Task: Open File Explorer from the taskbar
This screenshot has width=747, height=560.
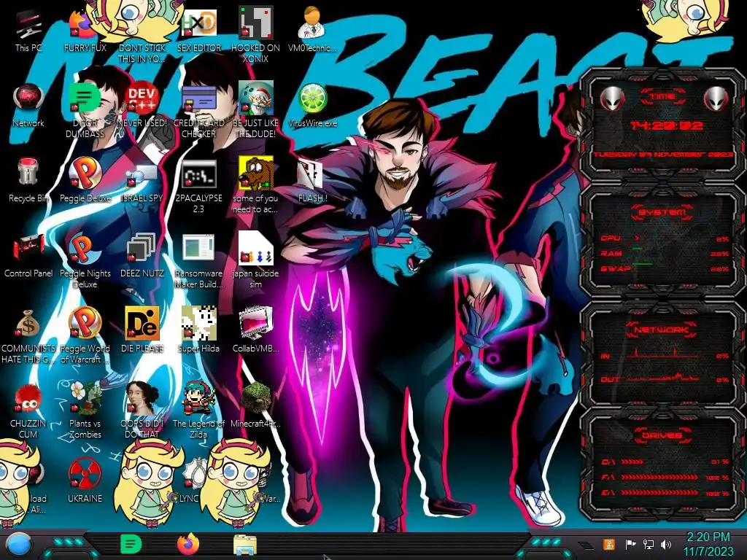Action: (245, 545)
